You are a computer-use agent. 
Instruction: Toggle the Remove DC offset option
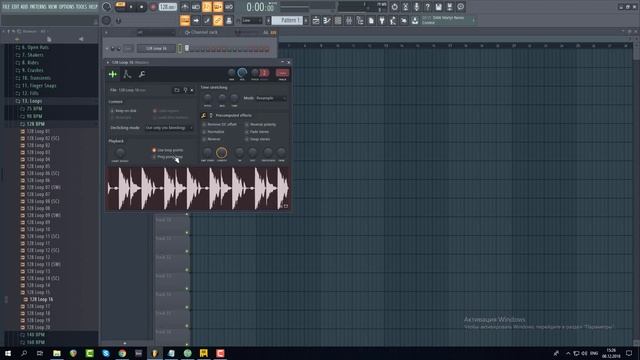[219, 124]
